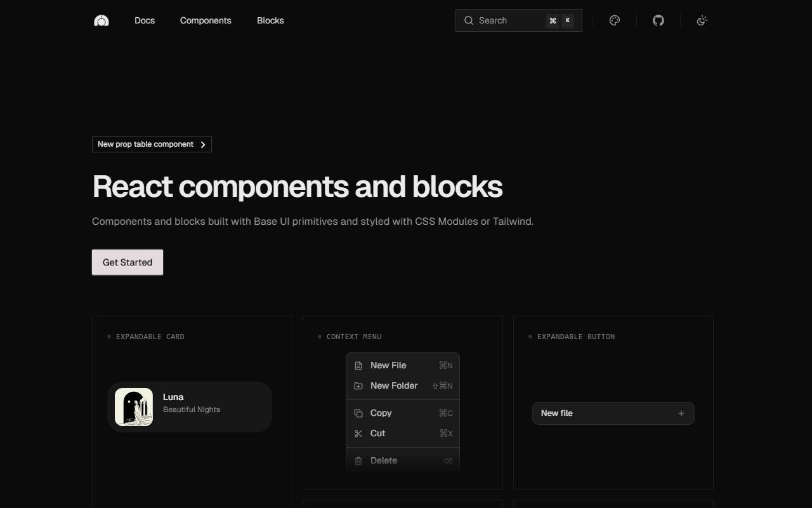Click the Get Started button

[128, 262]
